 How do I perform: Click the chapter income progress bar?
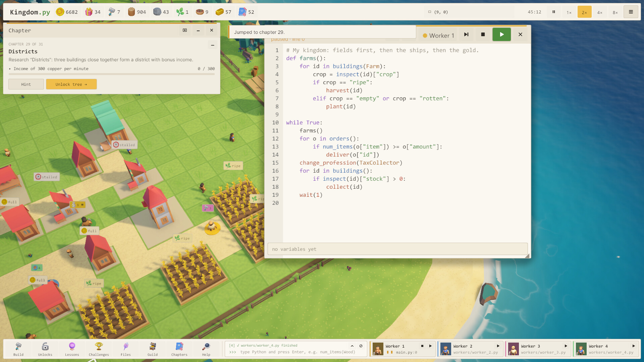(112, 74)
